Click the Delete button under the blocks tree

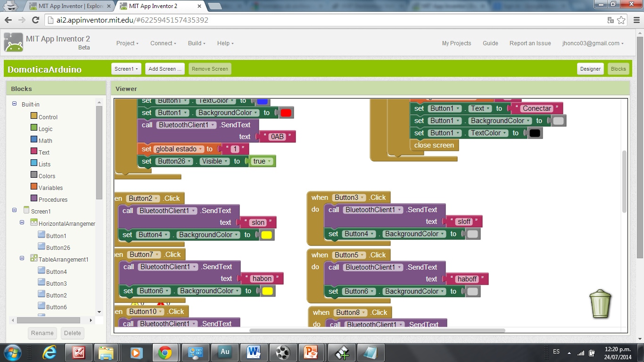72,333
